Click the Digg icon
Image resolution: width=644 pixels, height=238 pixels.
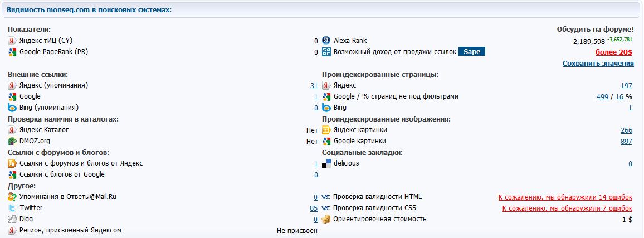point(12,219)
